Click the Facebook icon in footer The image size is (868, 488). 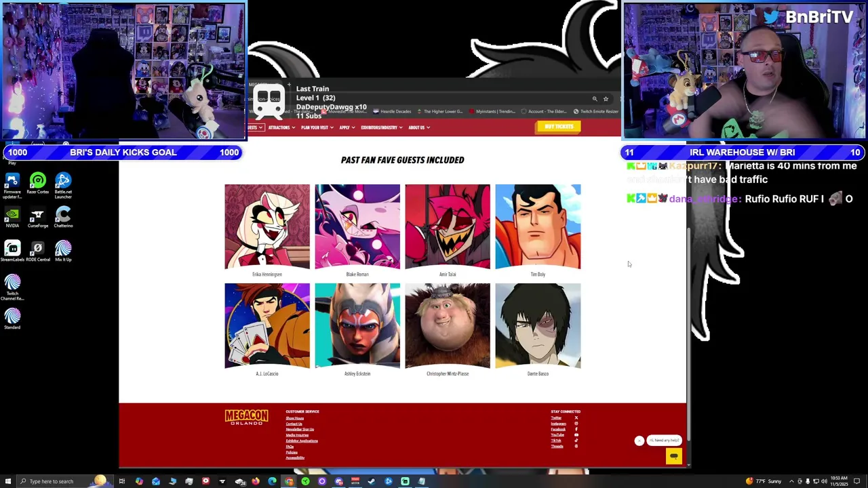pos(576,429)
